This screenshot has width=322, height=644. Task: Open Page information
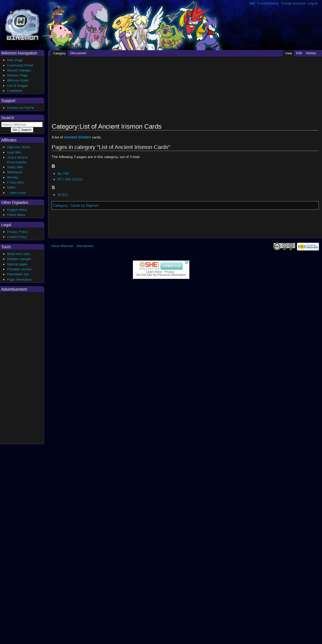(x=19, y=280)
